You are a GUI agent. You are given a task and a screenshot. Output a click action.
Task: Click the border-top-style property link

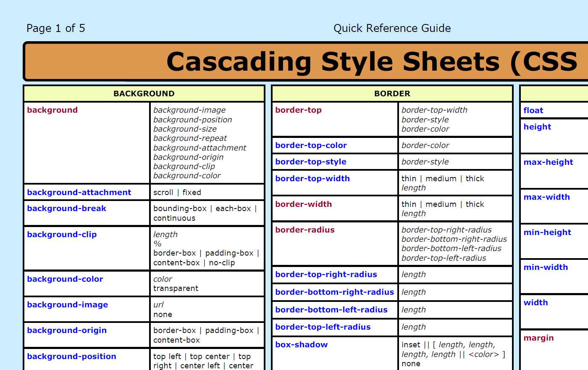[311, 162]
